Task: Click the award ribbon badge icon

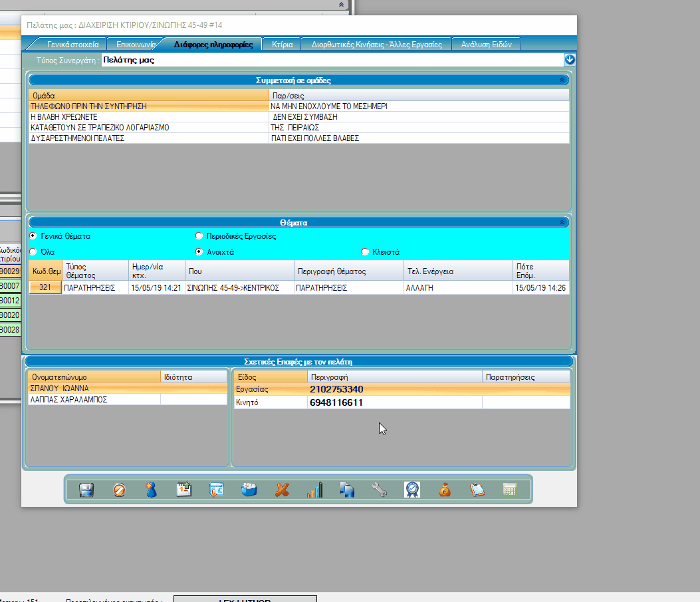Action: [412, 490]
